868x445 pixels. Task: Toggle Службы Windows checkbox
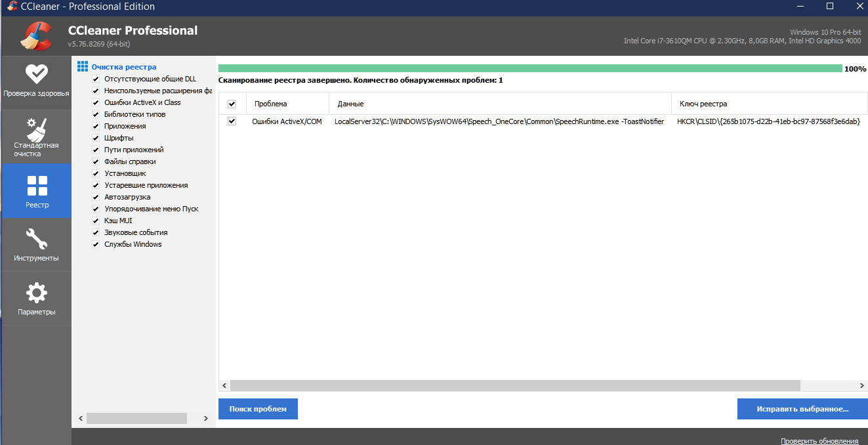coord(96,244)
